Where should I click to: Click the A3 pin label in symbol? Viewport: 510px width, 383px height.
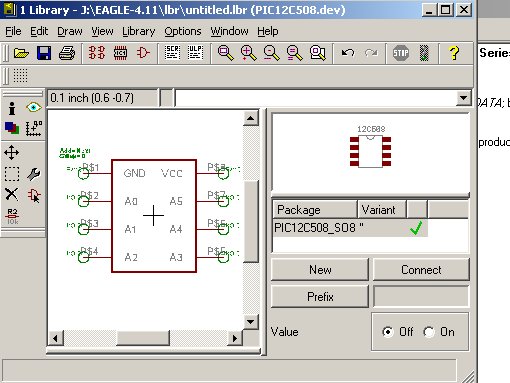coord(176,257)
